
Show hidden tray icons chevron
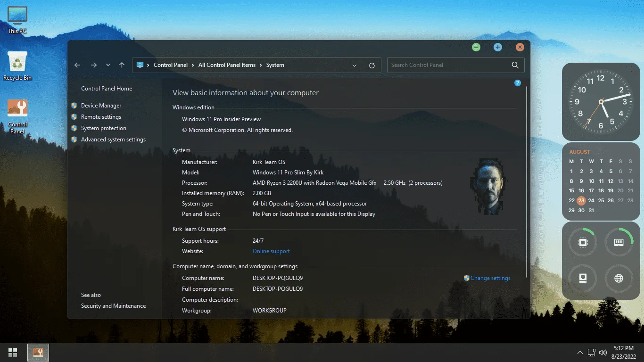click(x=580, y=353)
